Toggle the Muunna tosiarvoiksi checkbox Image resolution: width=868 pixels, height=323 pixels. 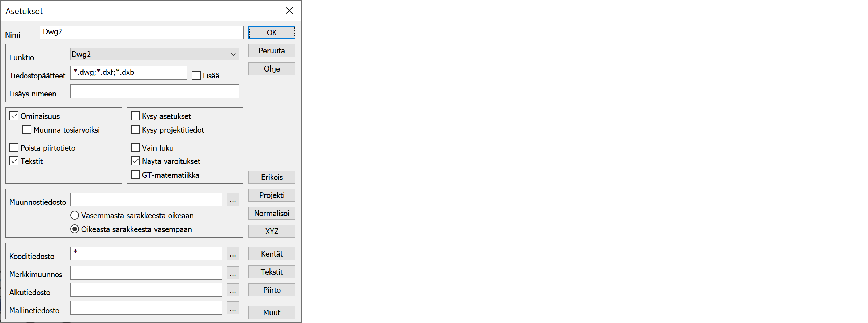click(27, 130)
